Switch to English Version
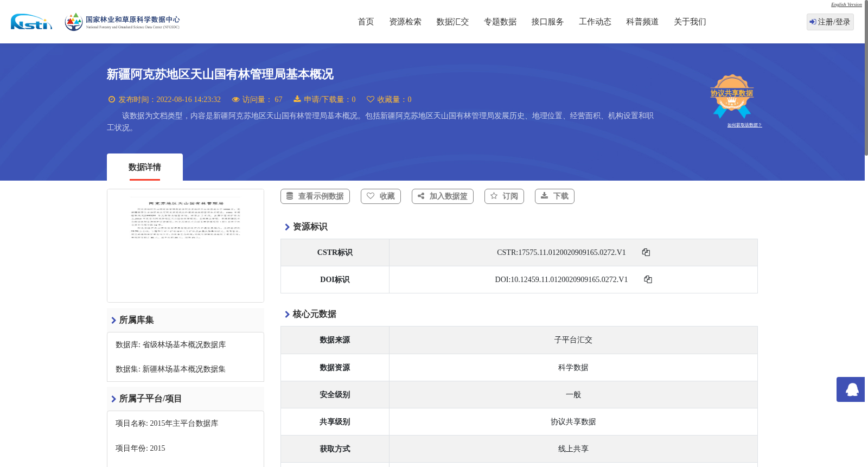 [x=846, y=4]
